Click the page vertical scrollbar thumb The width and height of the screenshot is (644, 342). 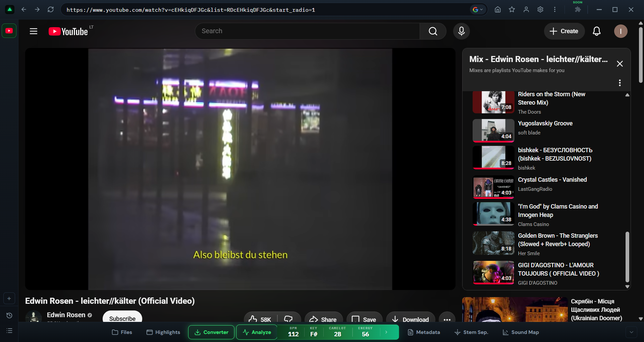point(641,55)
